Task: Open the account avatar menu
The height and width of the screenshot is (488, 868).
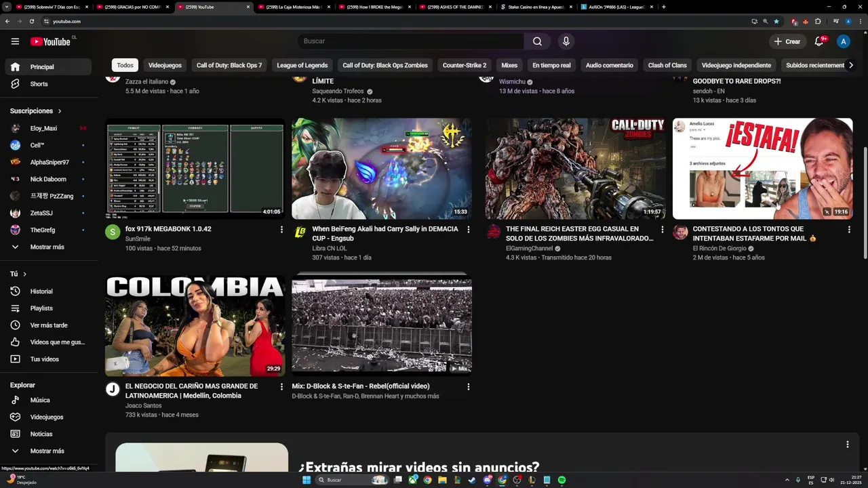Action: (844, 41)
